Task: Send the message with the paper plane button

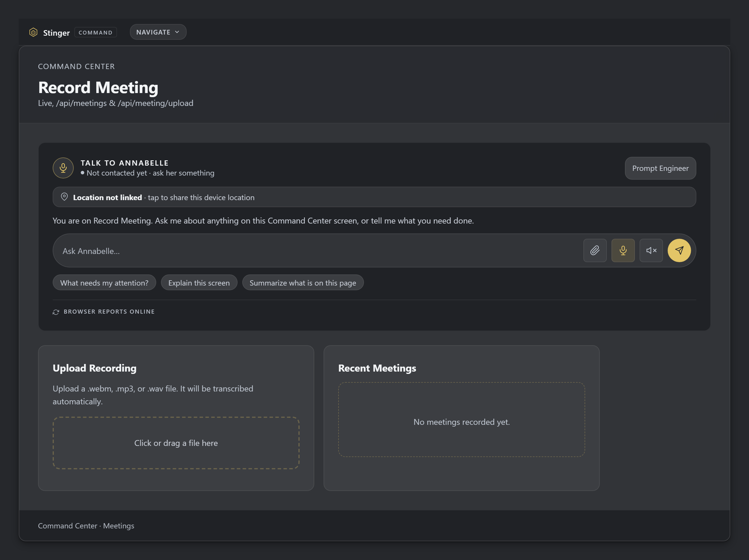Action: tap(679, 250)
